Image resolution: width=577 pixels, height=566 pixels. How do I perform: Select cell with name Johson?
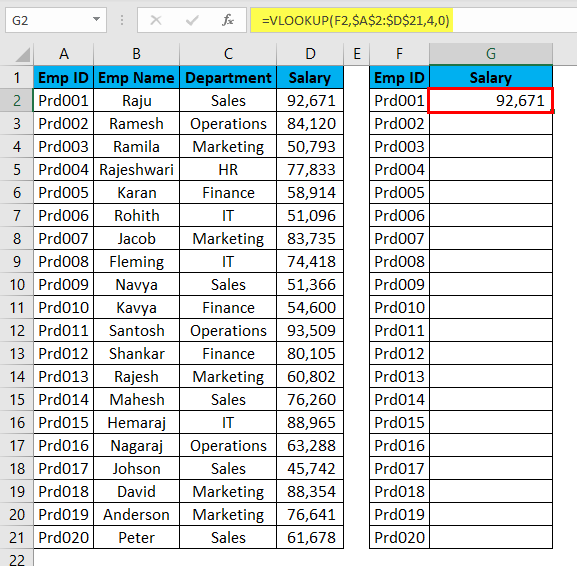(137, 468)
